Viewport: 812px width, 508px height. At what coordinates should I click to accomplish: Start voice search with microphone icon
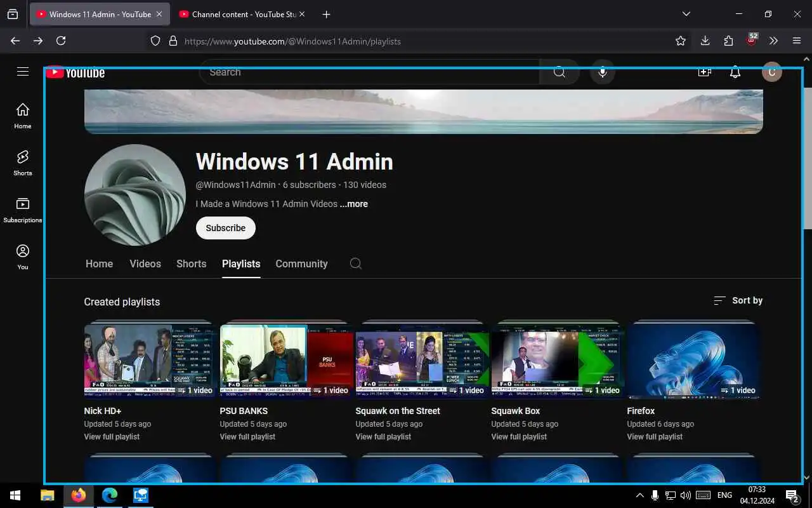603,72
